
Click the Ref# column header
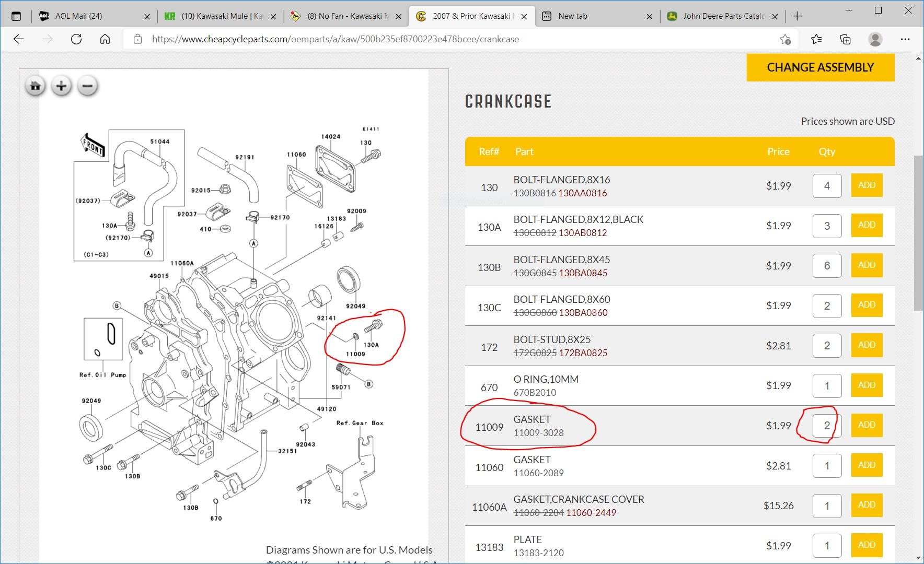point(489,151)
